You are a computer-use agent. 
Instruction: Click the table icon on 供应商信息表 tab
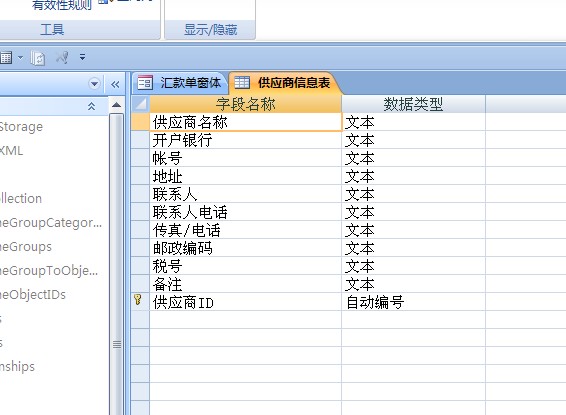pos(242,83)
